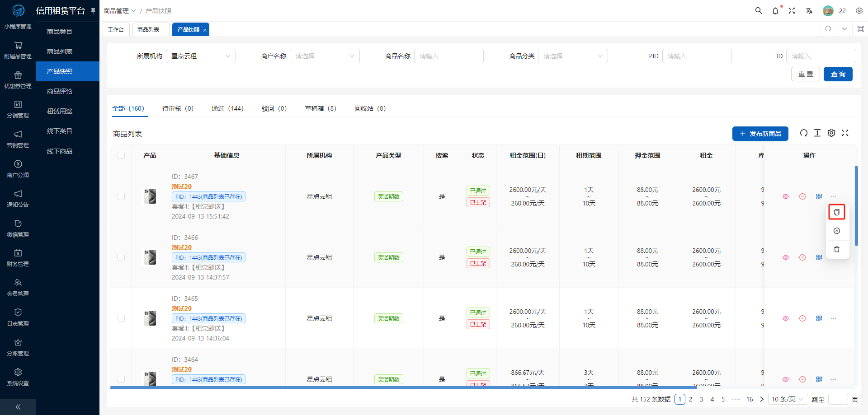
Task: Check the row for product ID 3465
Action: pyautogui.click(x=121, y=318)
